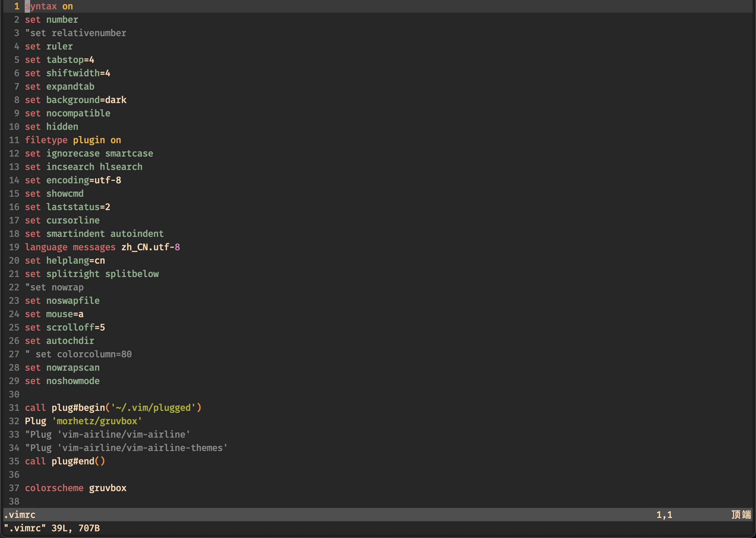
Task: Click cursor position '1,1' in status line
Action: pos(664,515)
